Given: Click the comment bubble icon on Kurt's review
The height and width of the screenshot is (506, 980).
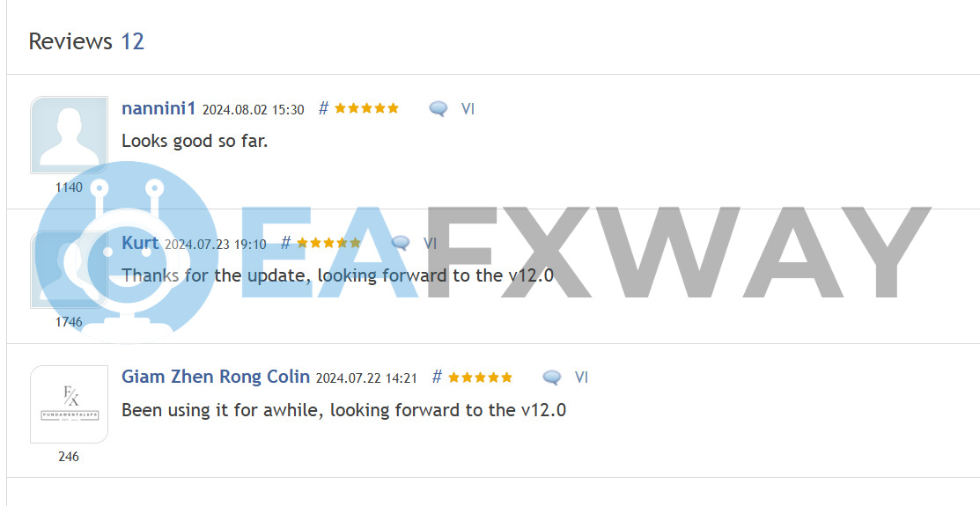Looking at the screenshot, I should pyautogui.click(x=400, y=244).
